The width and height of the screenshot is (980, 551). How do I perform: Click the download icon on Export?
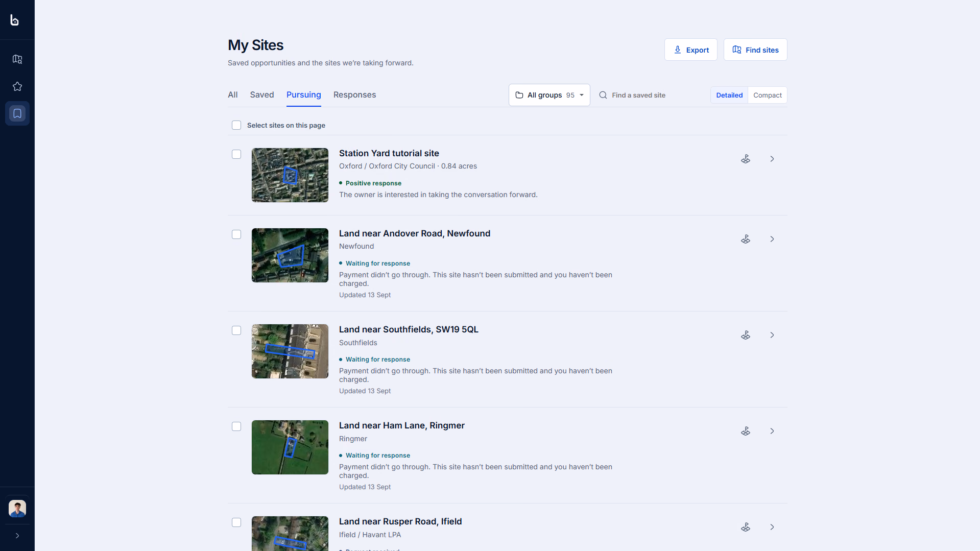(x=678, y=50)
